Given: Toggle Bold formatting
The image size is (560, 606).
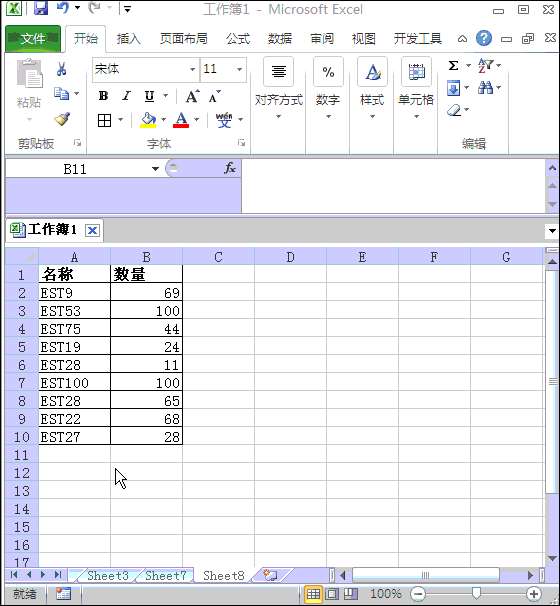Looking at the screenshot, I should (x=103, y=96).
